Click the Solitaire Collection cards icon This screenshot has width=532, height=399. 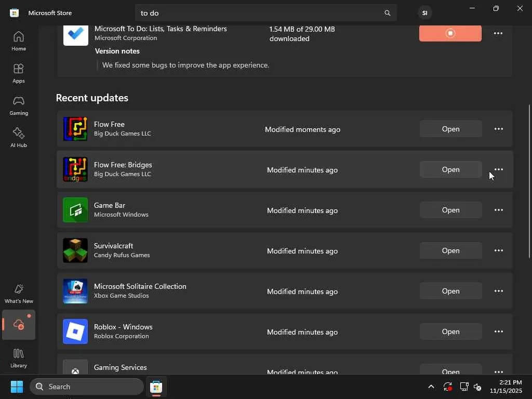coord(75,291)
